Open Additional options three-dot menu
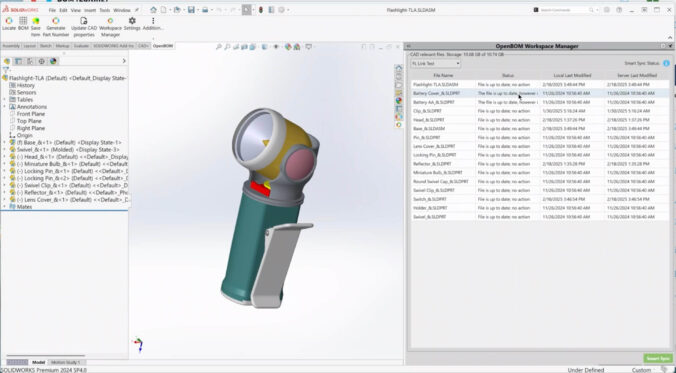 pyautogui.click(x=153, y=21)
